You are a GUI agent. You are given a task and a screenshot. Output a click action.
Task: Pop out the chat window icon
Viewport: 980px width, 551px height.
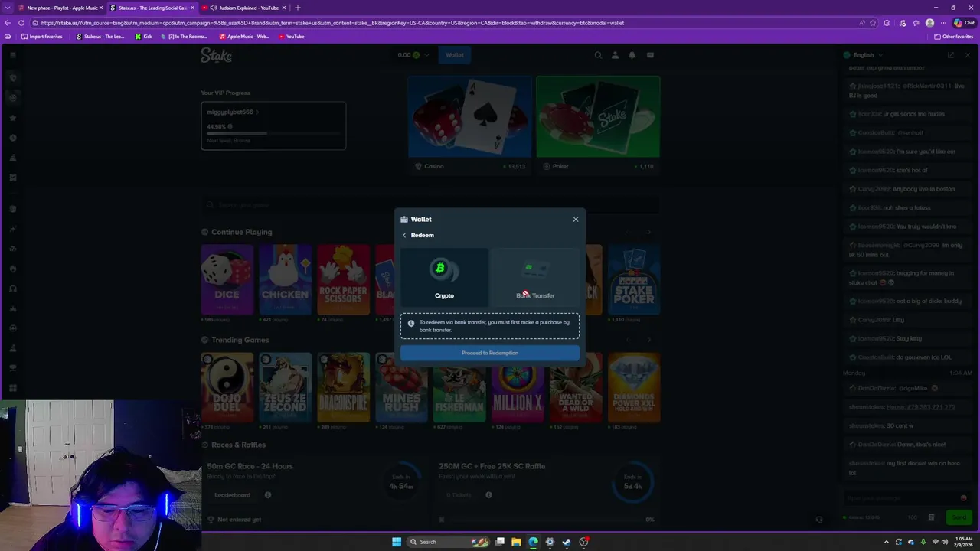tap(951, 55)
